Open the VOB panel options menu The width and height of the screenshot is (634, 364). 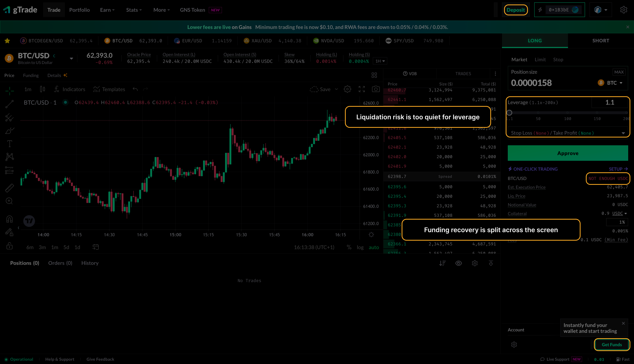pos(495,74)
